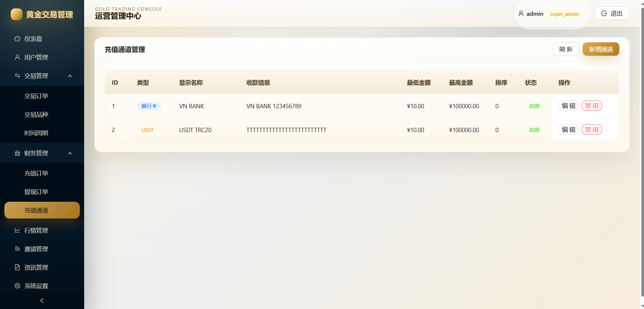Click the 系统设置 gear icon
This screenshot has height=309, width=644.
[17, 286]
